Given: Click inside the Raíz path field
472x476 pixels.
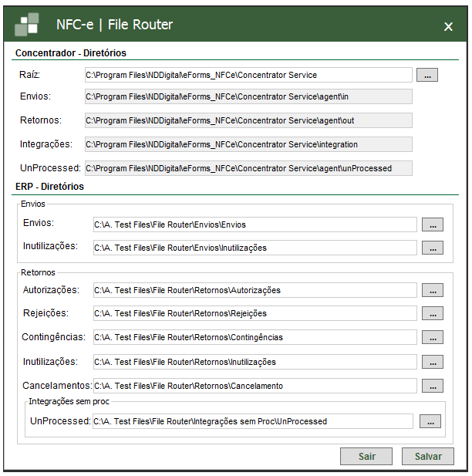Looking at the screenshot, I should click(x=248, y=75).
